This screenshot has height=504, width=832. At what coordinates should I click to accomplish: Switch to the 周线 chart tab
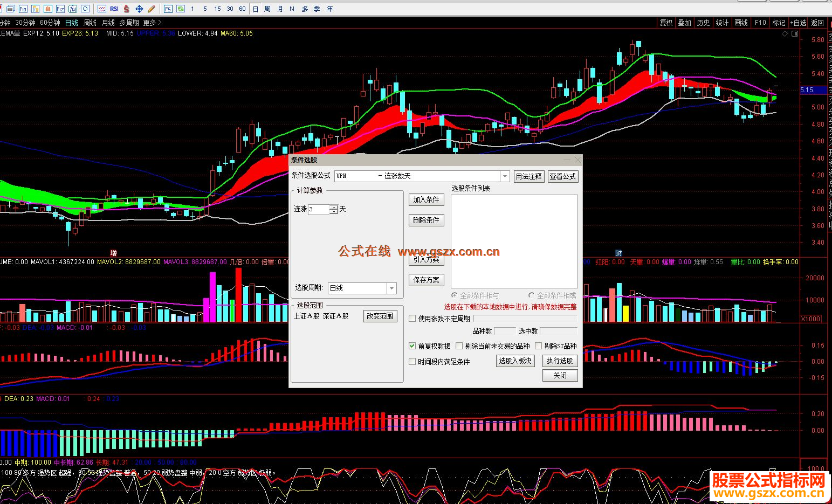[x=90, y=23]
